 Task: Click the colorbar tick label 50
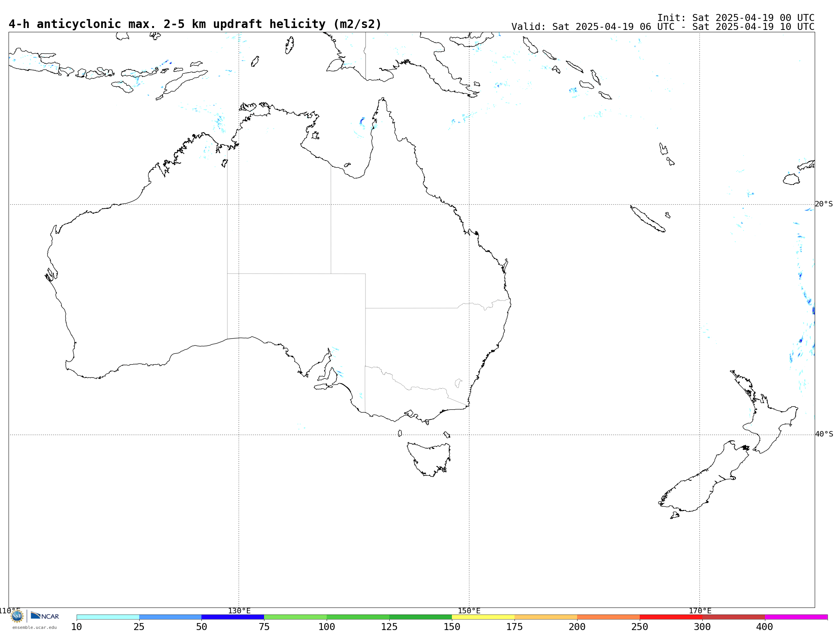201,627
